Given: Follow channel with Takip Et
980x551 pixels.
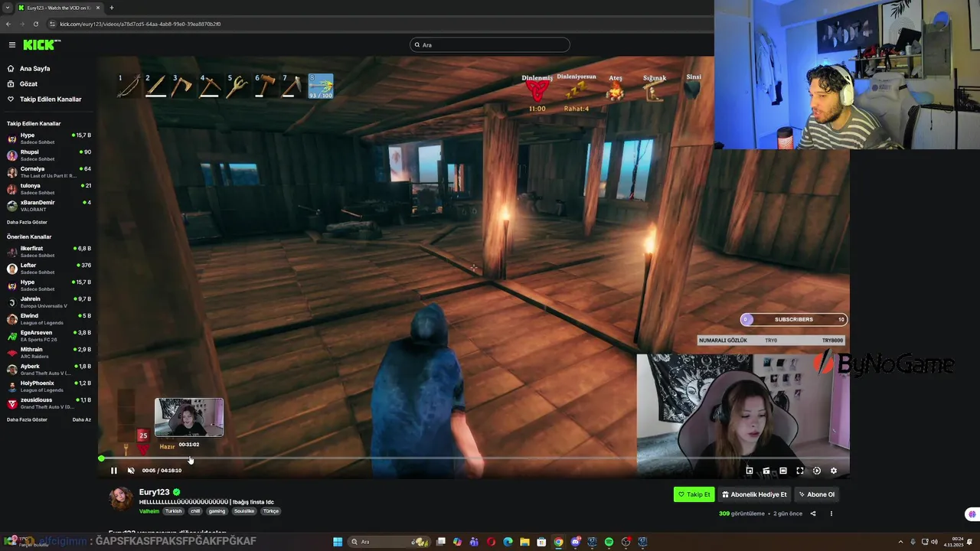Looking at the screenshot, I should 694,494.
